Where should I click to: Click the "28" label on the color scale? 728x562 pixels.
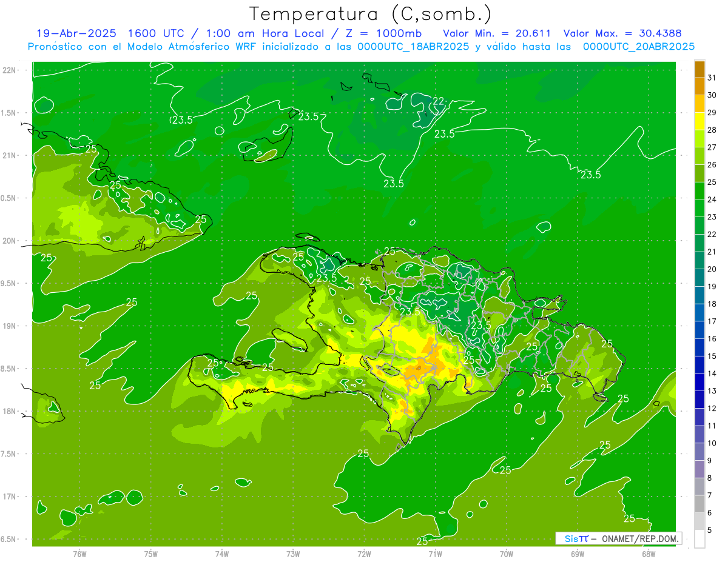click(712, 130)
